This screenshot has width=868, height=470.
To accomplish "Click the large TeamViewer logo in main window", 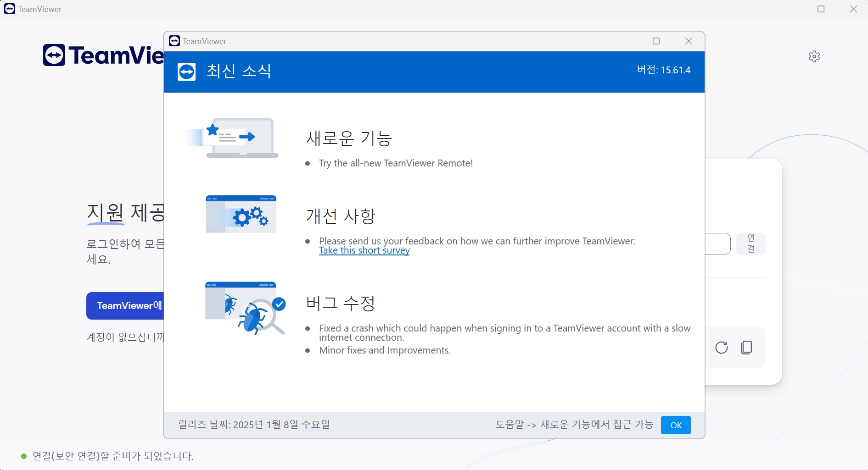I will tap(104, 55).
